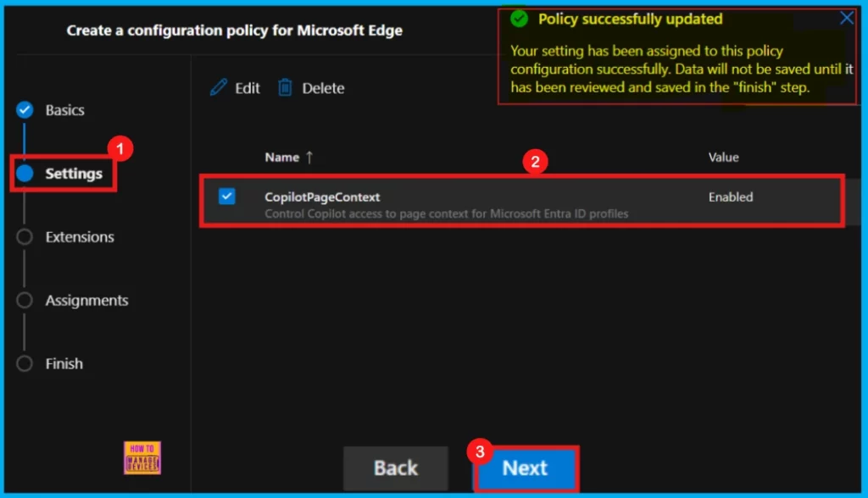The image size is (868, 498).
Task: Sort by the Name column arrow
Action: [x=309, y=158]
